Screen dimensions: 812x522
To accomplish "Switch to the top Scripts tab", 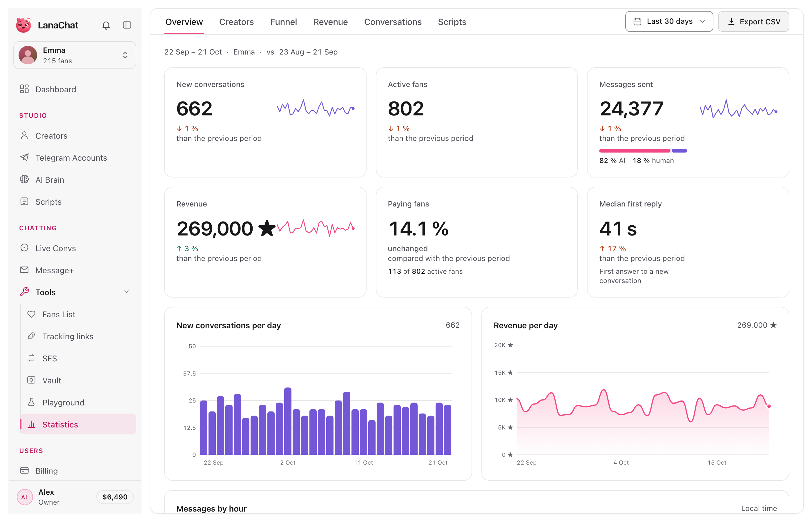I will [452, 22].
